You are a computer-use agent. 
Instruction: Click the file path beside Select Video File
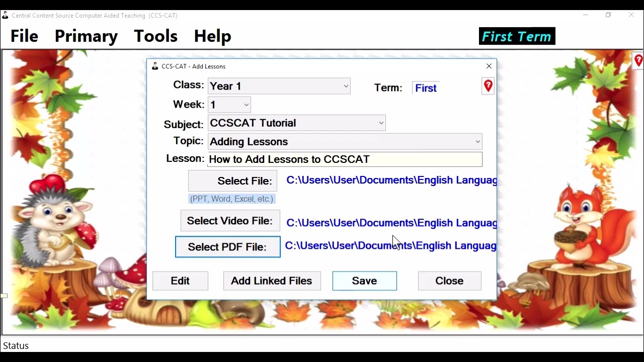(391, 223)
